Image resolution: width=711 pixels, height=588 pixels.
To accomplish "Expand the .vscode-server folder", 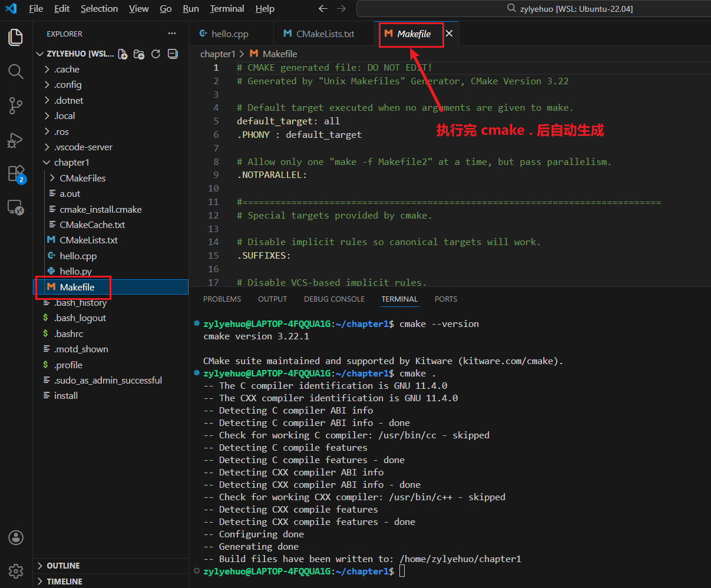I will click(x=111, y=147).
